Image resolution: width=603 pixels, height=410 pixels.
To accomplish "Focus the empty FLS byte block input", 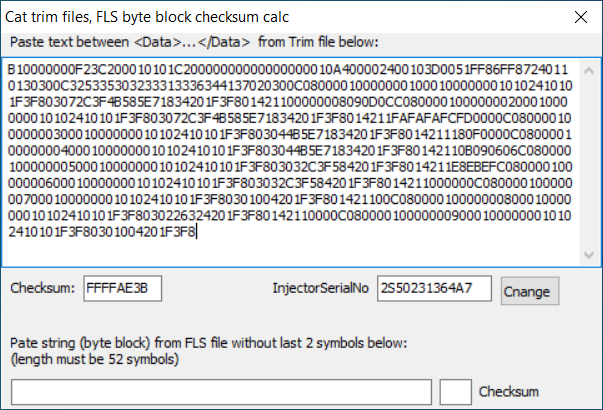I will 221,391.
